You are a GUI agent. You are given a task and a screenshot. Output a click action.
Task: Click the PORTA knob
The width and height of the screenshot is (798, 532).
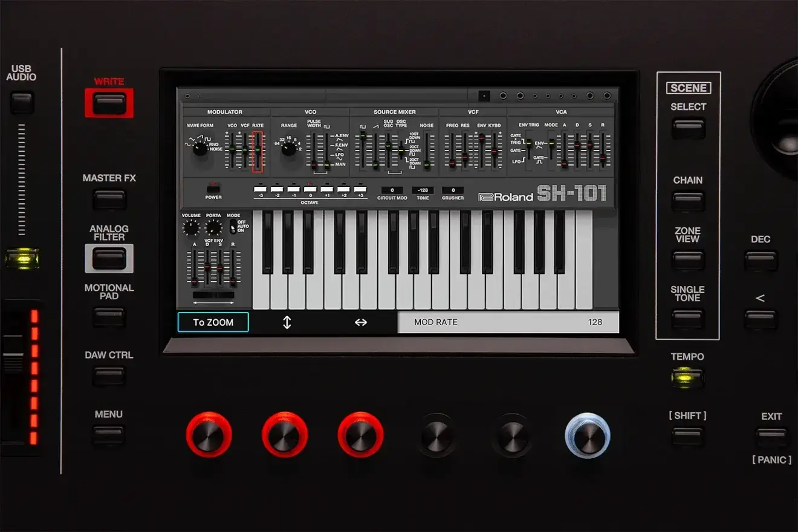(213, 227)
